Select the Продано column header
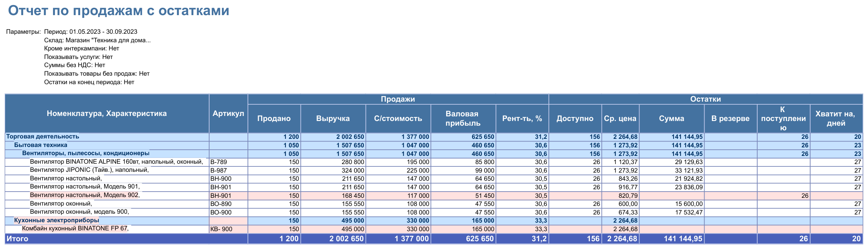 click(x=274, y=118)
